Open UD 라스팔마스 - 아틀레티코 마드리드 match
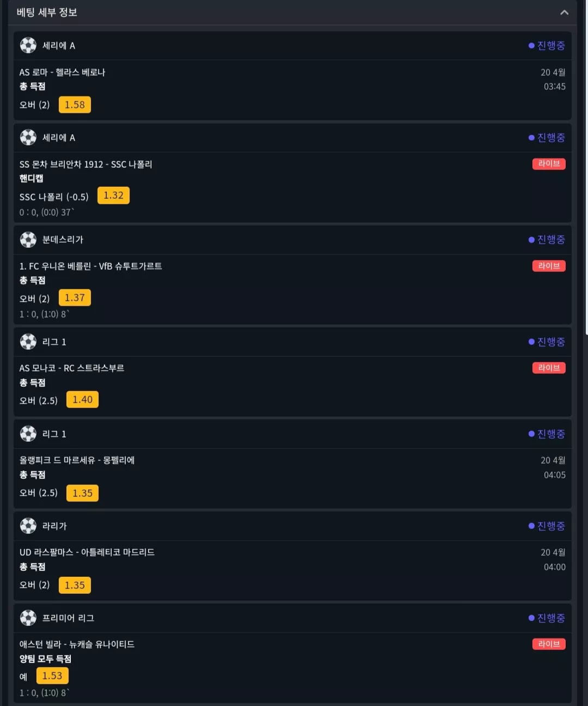Viewport: 588px width, 706px height. (x=87, y=552)
